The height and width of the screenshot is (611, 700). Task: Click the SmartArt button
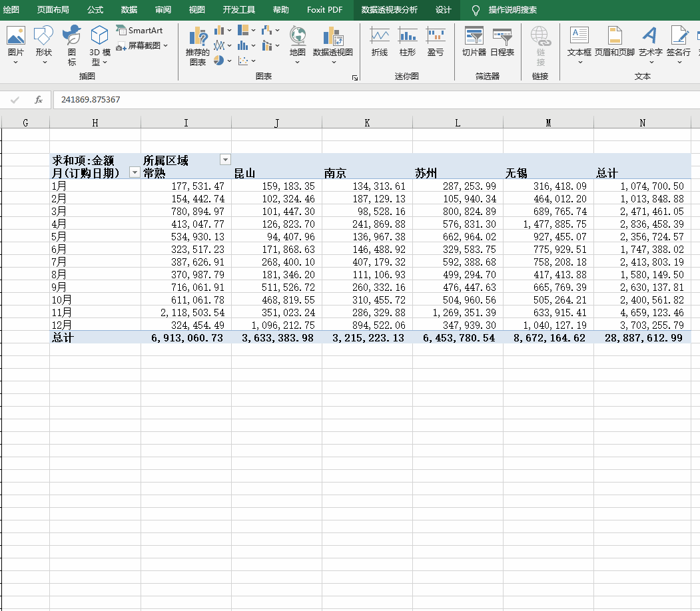139,31
